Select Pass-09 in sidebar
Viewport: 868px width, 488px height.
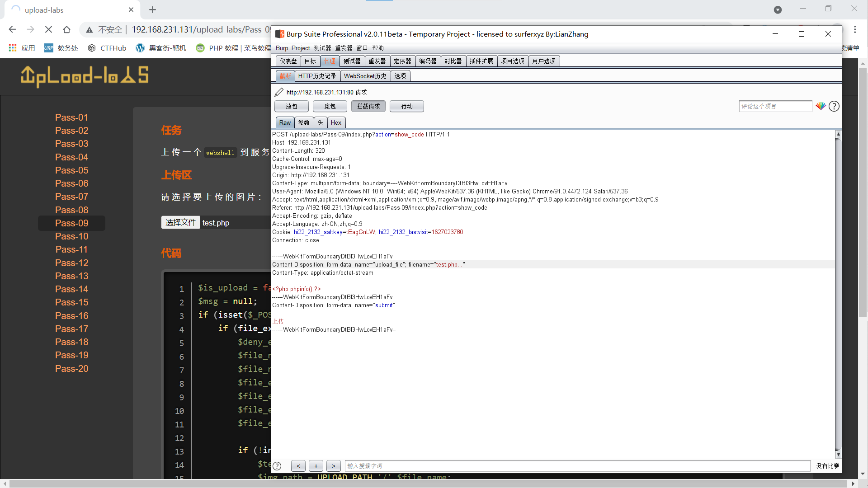coord(71,223)
